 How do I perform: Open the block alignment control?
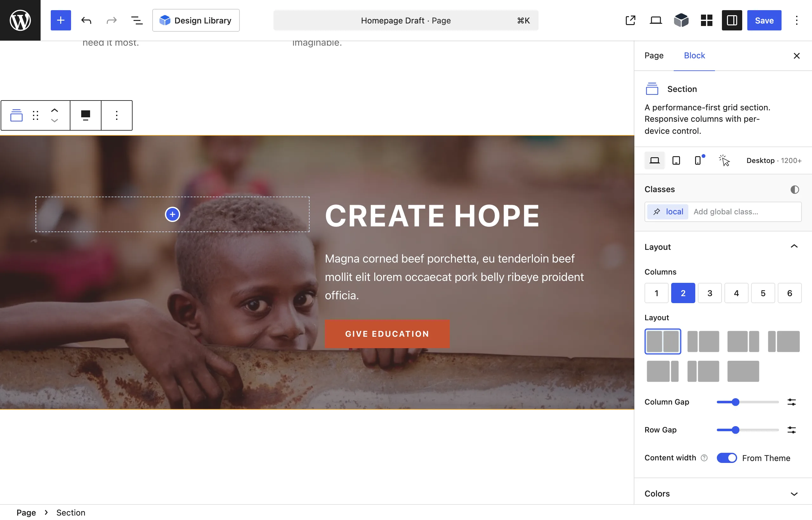pyautogui.click(x=85, y=115)
